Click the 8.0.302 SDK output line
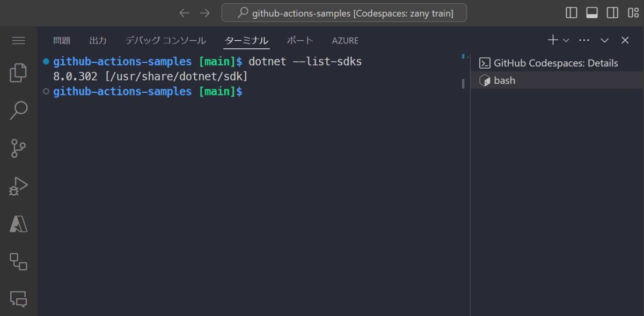This screenshot has width=644, height=316. 150,77
